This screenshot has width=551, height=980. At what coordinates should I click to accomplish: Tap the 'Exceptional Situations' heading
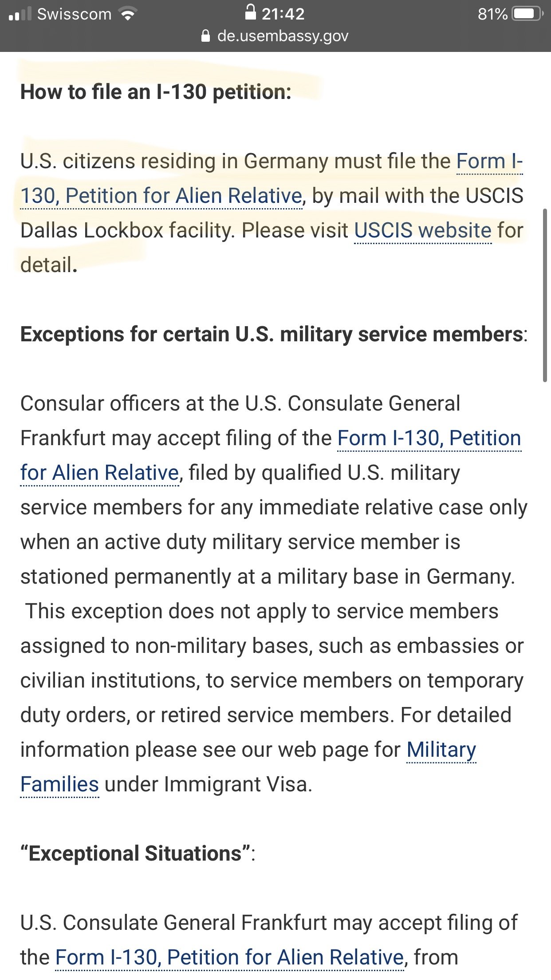click(x=138, y=854)
